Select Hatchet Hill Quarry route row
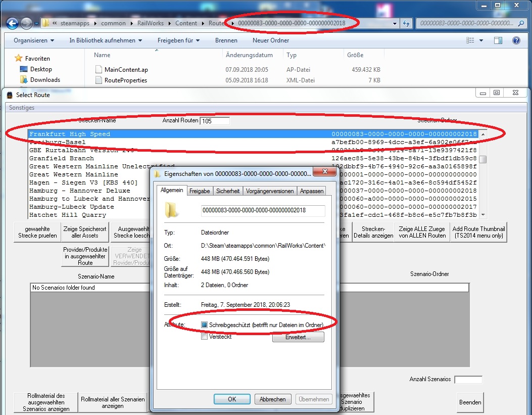Image resolution: width=532 pixels, height=415 pixels. (x=68, y=215)
